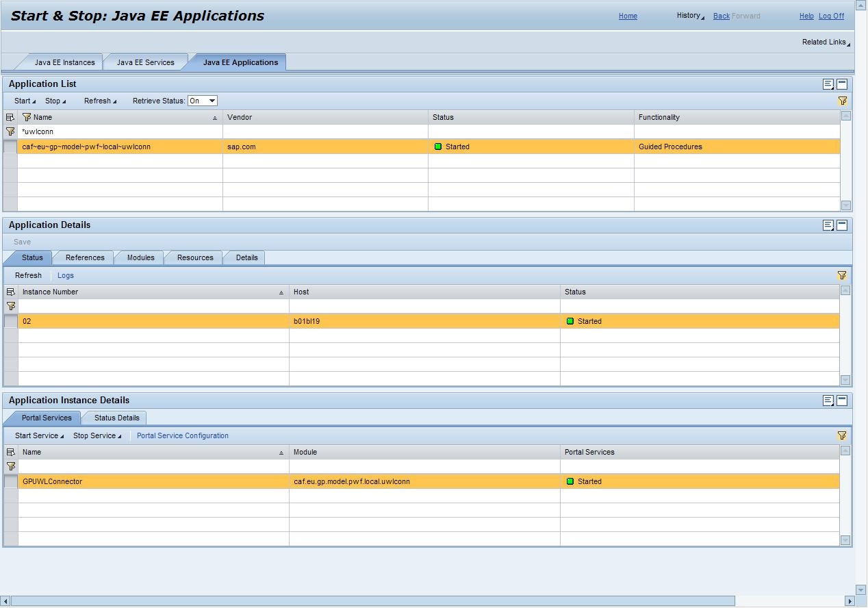868x608 pixels.
Task: Expand the History dropdown menu
Action: [690, 16]
